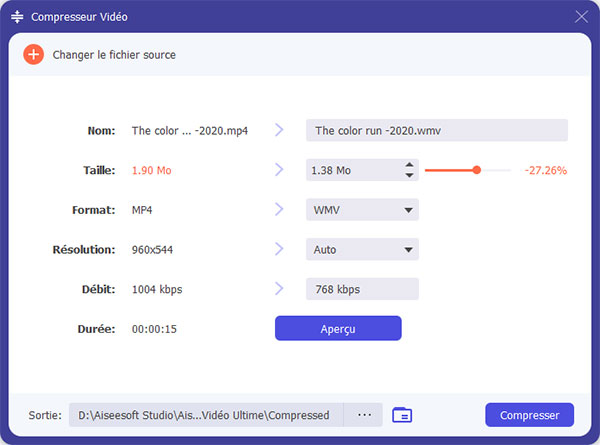The width and height of the screenshot is (600, 445).
Task: Click the arrow icon next to Nom
Action: 279,130
